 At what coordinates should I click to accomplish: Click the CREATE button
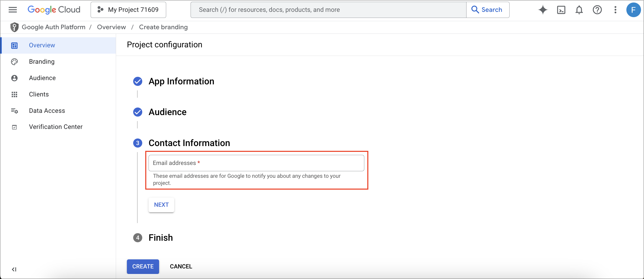point(143,266)
